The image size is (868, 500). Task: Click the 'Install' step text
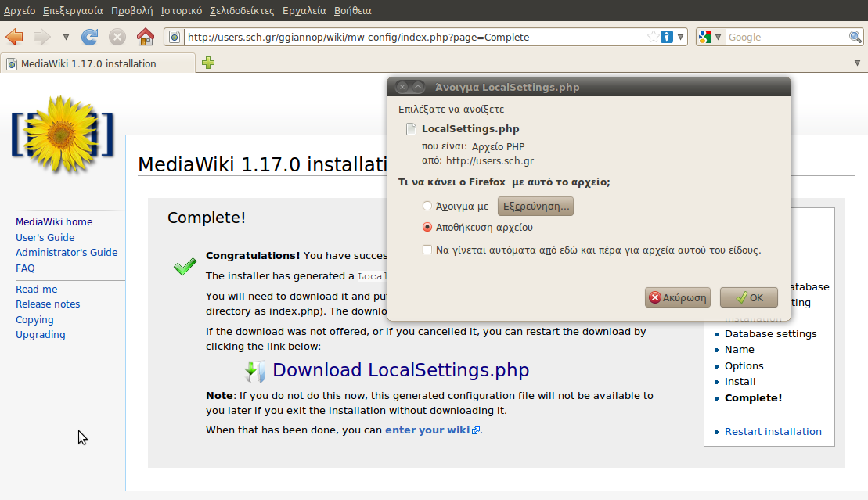[740, 381]
